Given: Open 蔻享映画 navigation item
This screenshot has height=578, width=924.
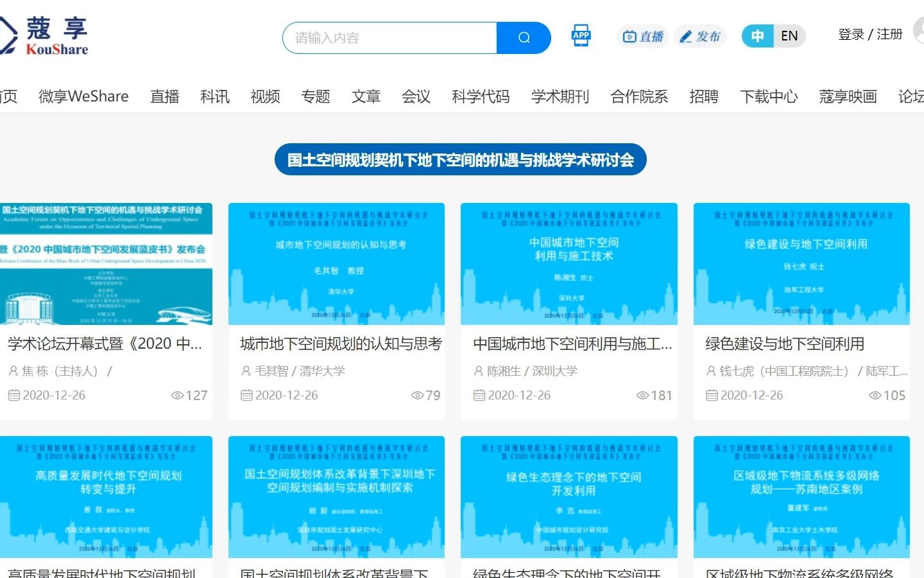Looking at the screenshot, I should [x=848, y=96].
